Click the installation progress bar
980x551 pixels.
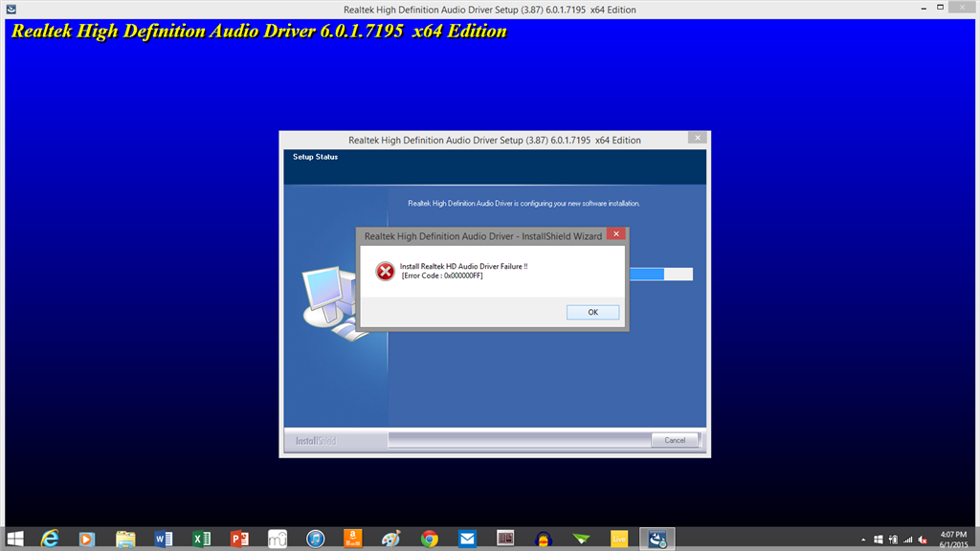pos(661,274)
